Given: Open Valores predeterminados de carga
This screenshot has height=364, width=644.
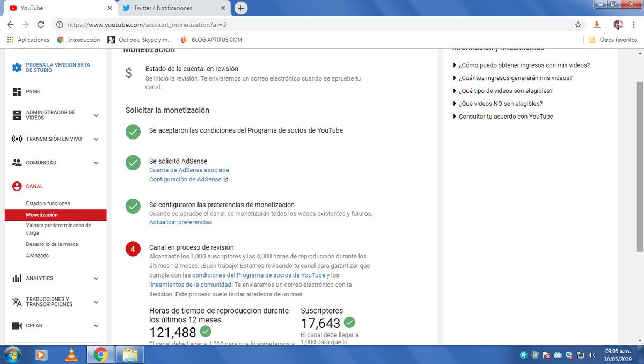Looking at the screenshot, I should (x=58, y=229).
